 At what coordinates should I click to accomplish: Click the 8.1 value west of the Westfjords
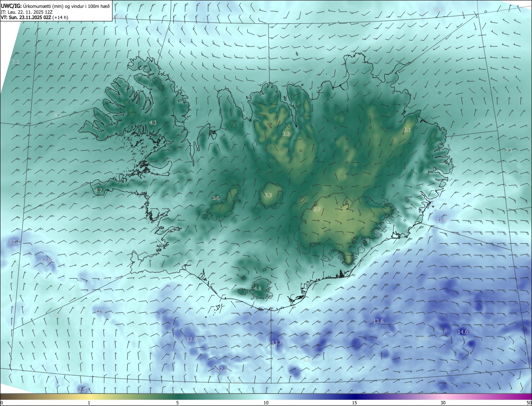pos(58,115)
